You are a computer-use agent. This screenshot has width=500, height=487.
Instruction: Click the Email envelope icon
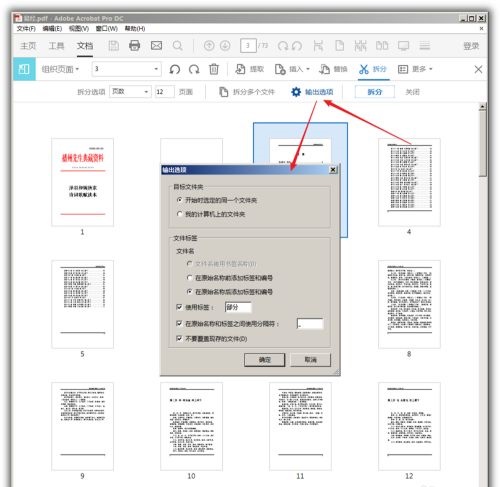[156, 45]
